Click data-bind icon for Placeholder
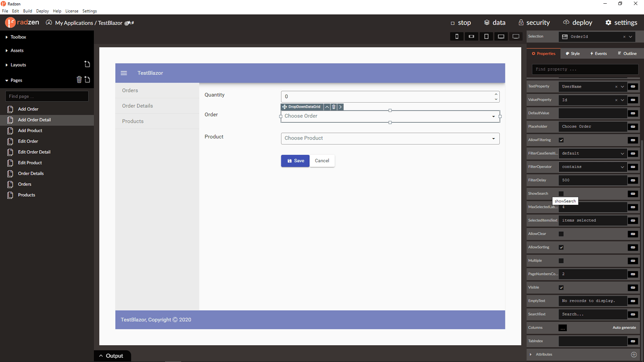The image size is (644, 362). point(633,126)
